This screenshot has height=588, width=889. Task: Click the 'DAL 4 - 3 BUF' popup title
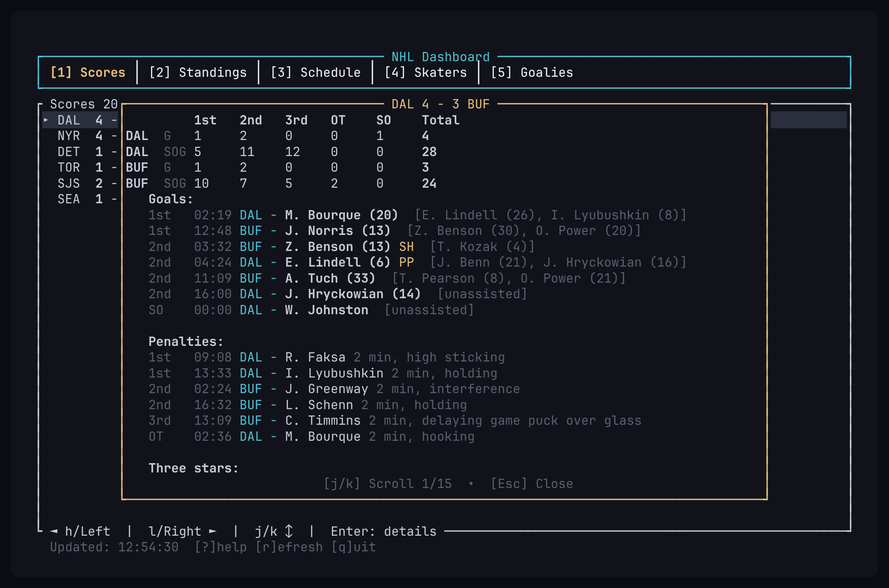[441, 104]
